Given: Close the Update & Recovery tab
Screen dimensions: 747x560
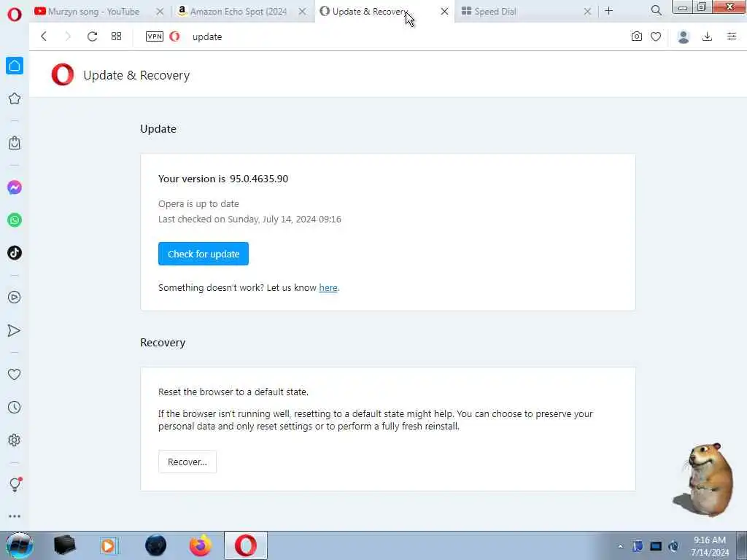Looking at the screenshot, I should [x=444, y=11].
